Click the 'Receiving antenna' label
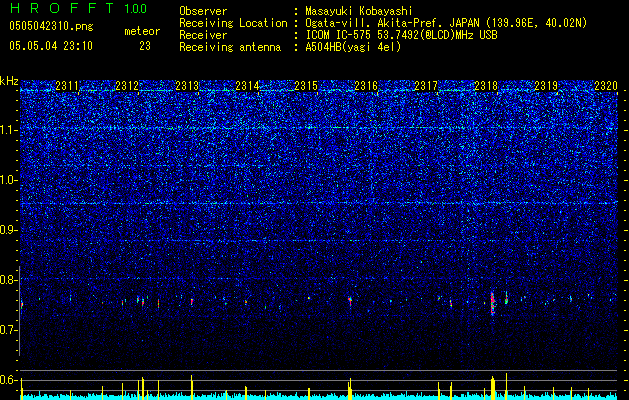Image resolution: width=629 pixels, height=400 pixels. coord(230,47)
